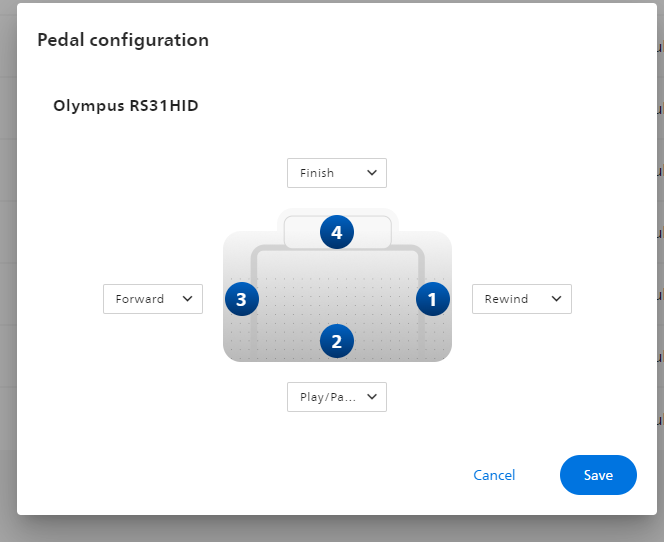Cancel the pedal configuration
This screenshot has width=664, height=542.
pyautogui.click(x=494, y=475)
